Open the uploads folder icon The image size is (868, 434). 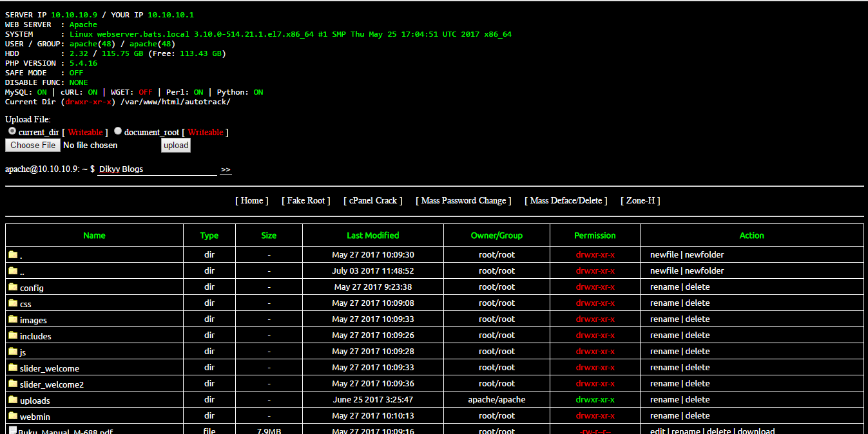click(13, 399)
